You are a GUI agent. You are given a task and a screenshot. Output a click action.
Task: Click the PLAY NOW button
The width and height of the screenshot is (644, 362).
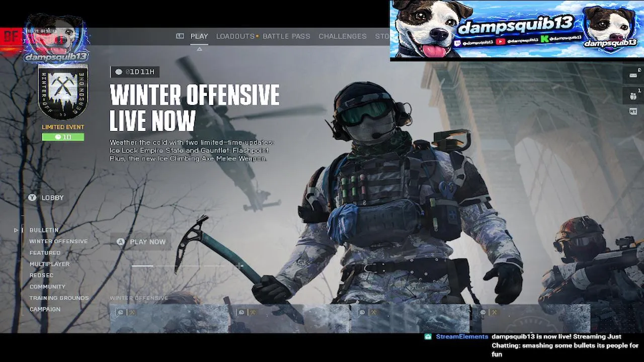[x=141, y=242]
